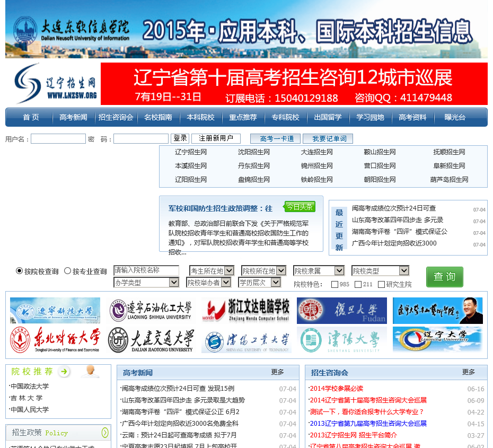Screen dimensions: 493x448
Task: Click the 辽宁招生网 site logo
Action: click(x=55, y=84)
